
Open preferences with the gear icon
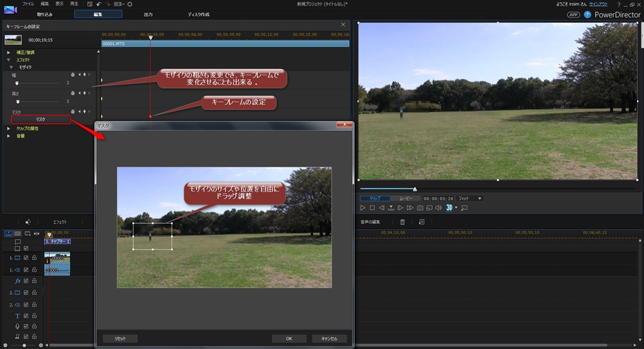tap(130, 4)
